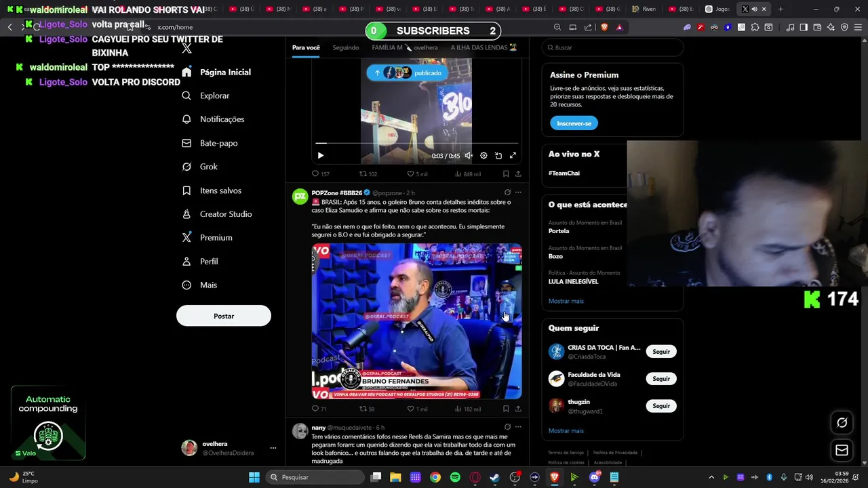Open the more options on POPZone post
868x488 pixels.
[x=518, y=192]
